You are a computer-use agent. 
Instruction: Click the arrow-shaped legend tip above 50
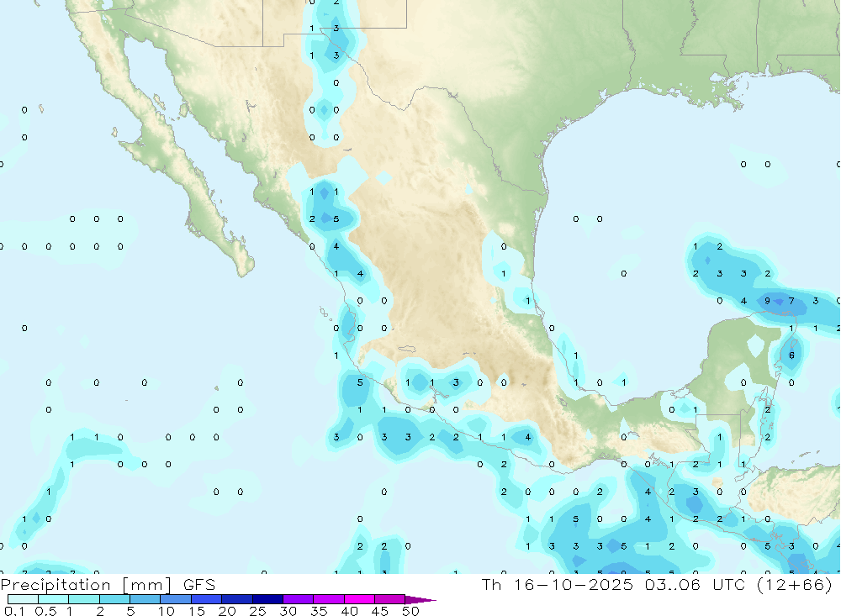(420, 600)
